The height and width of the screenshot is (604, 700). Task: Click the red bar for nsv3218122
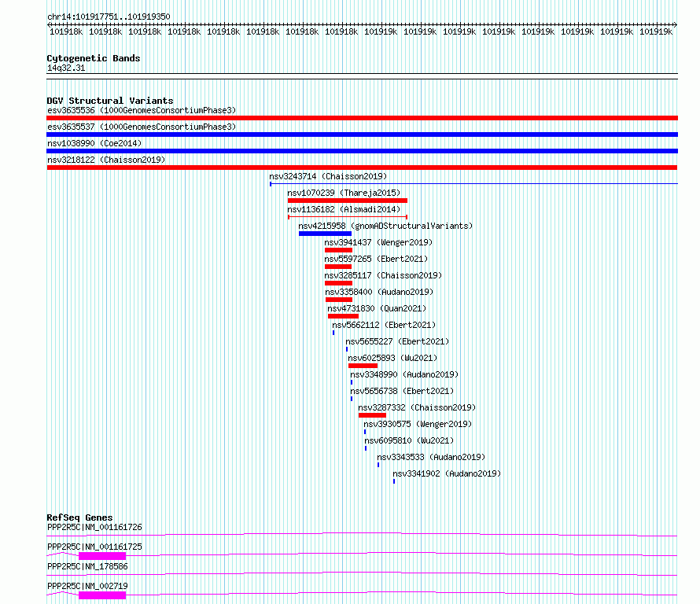point(362,168)
